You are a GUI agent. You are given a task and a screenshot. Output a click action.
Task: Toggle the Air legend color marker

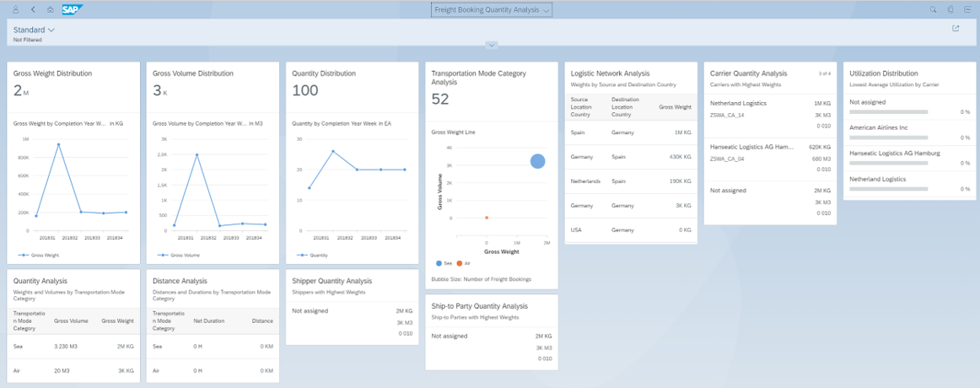(x=460, y=264)
